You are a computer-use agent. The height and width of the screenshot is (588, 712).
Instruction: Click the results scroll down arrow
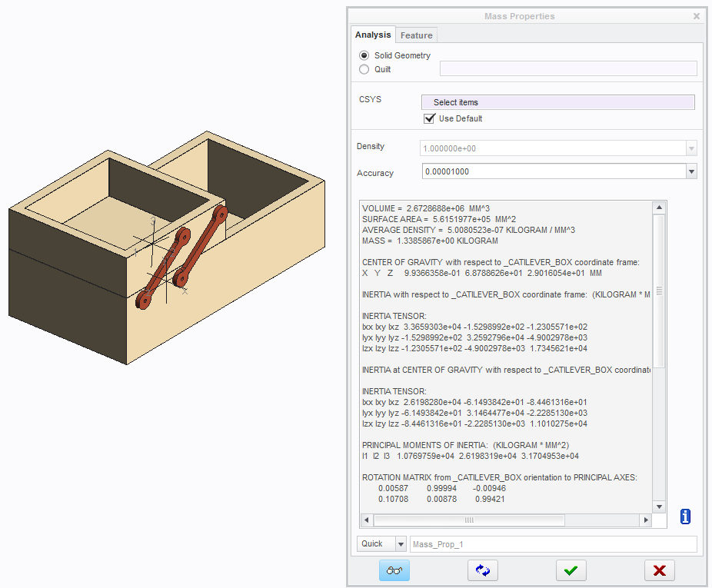coord(659,507)
